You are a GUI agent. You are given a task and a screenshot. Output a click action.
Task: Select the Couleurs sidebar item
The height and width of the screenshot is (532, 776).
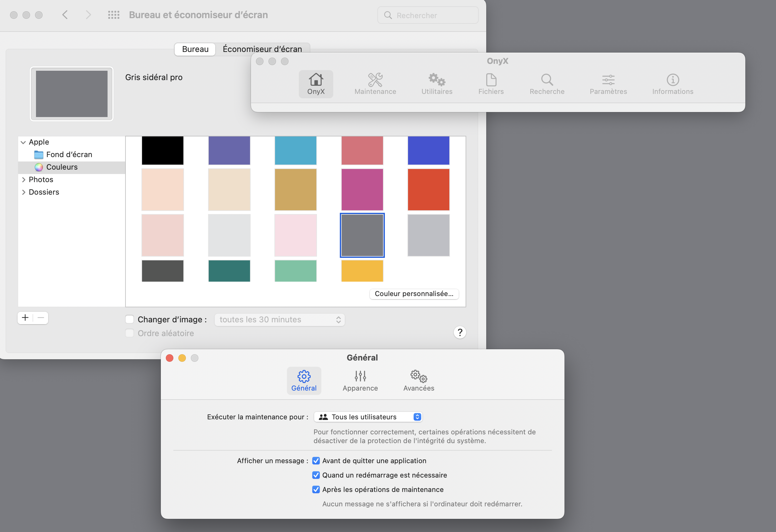tap(62, 167)
